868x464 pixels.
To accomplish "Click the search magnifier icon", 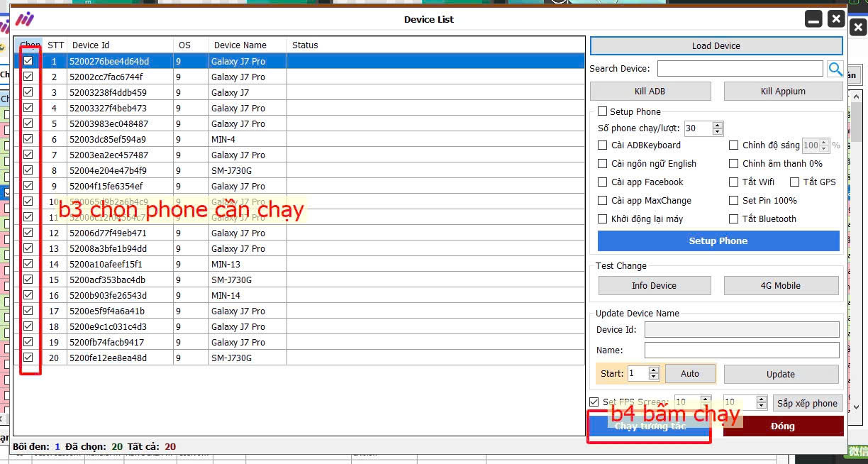I will point(835,69).
